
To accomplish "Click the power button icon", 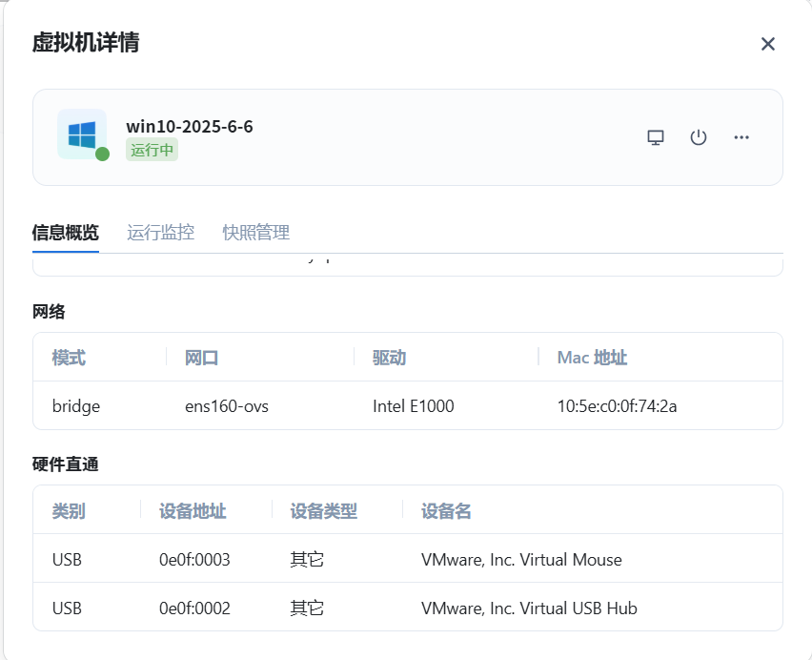I will coord(699,137).
